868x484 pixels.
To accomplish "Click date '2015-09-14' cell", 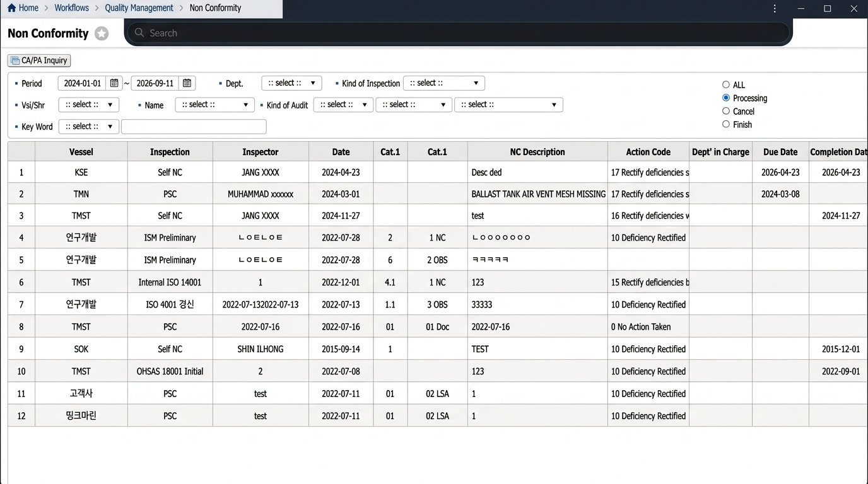I will click(341, 349).
